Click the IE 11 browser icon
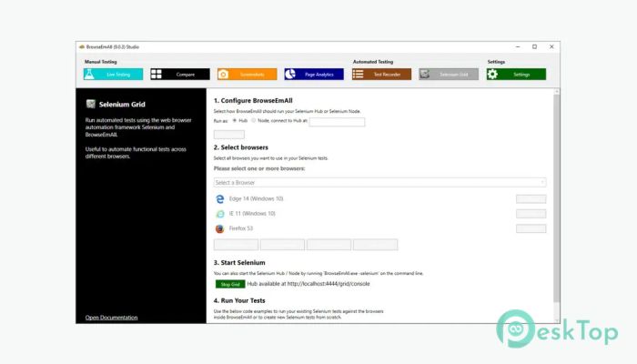Image resolution: width=637 pixels, height=364 pixels. point(220,214)
